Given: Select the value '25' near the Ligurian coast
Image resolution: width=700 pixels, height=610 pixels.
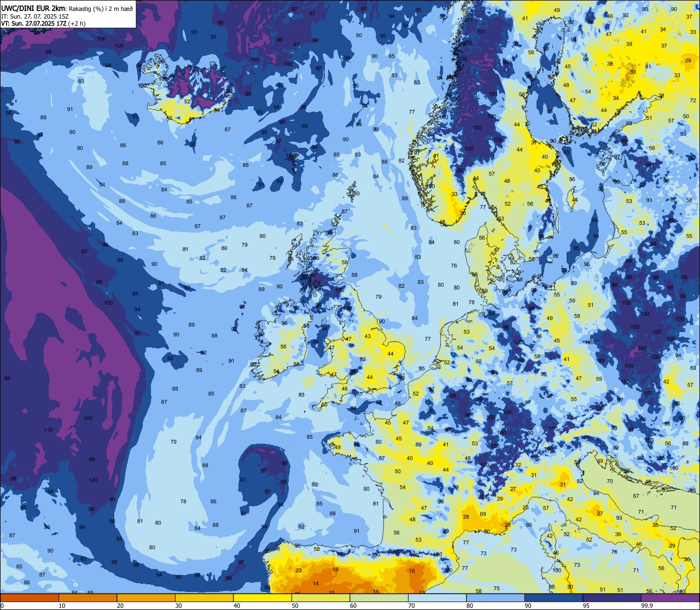Looking at the screenshot, I should point(526,508).
